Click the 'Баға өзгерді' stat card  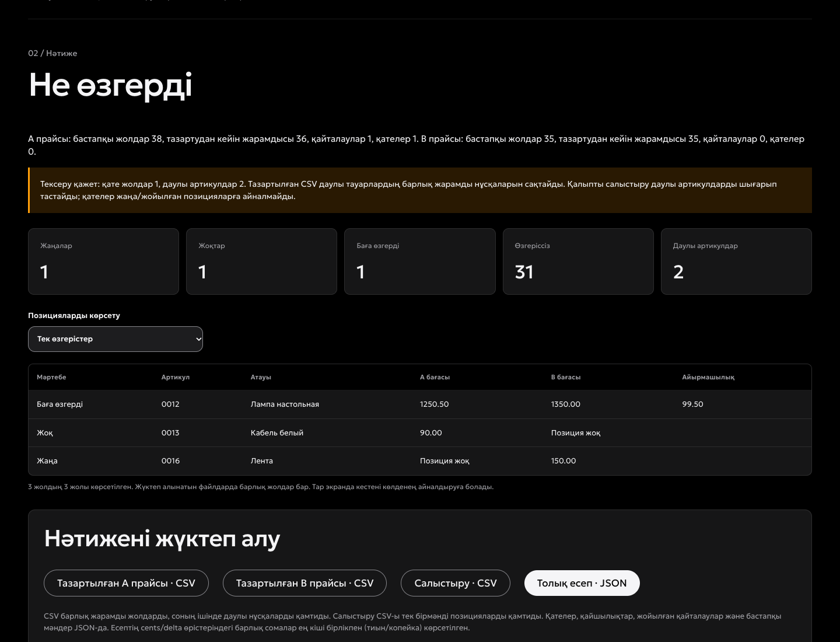point(420,261)
